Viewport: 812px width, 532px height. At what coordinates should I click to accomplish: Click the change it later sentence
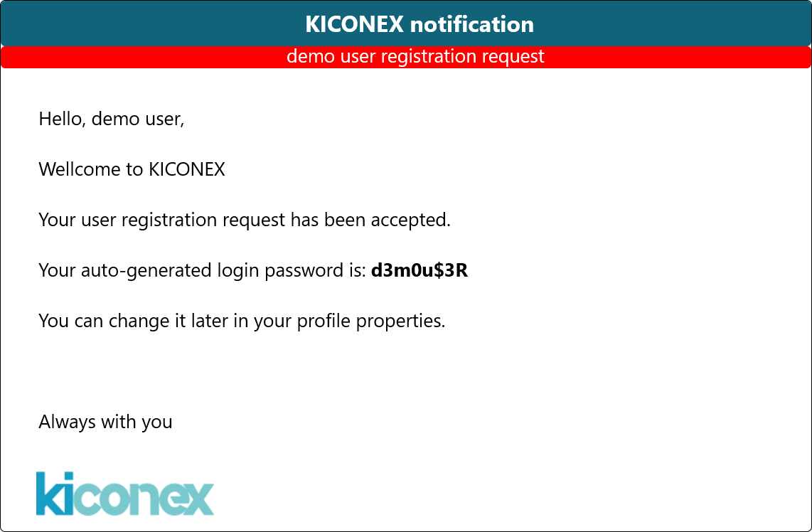point(242,321)
